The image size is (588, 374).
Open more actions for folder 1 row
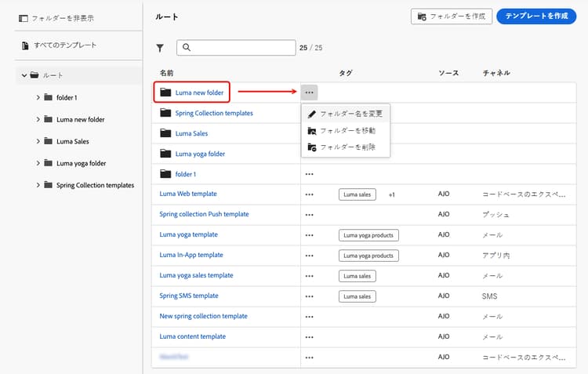pyautogui.click(x=309, y=174)
